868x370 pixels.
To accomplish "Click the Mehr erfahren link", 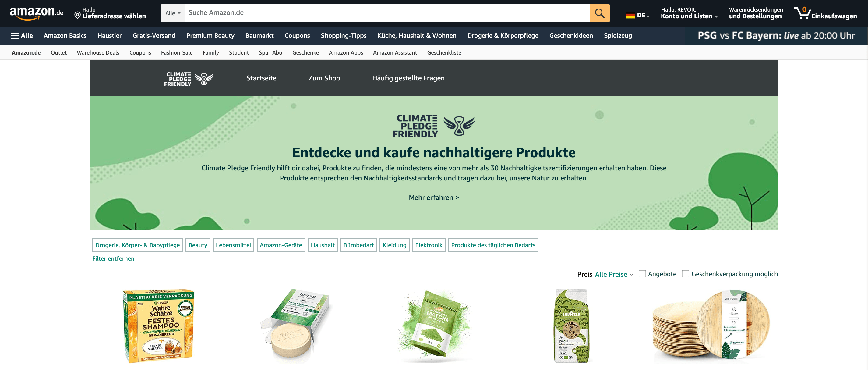I will [433, 197].
